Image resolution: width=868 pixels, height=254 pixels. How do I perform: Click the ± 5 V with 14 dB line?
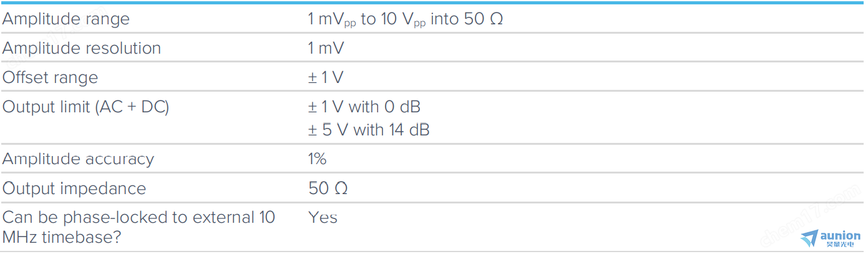[x=369, y=130]
